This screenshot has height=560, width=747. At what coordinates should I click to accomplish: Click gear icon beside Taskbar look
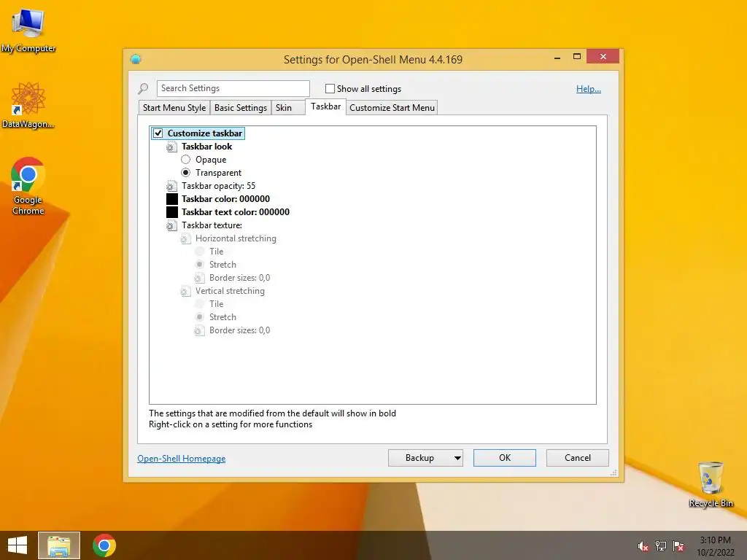171,147
